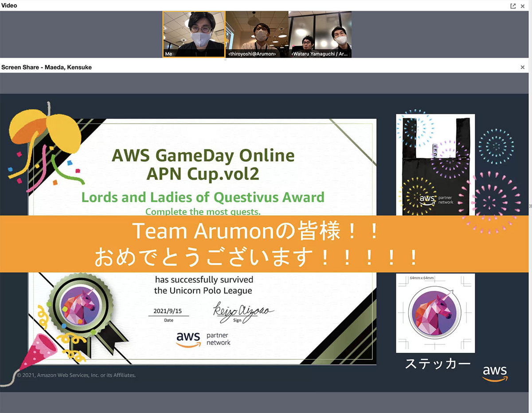Click "Screen Share - Maeda, Kensuke" title
This screenshot has height=413, width=532.
click(47, 67)
